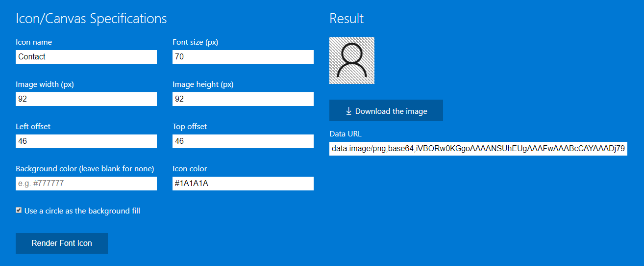Click the Icon/Canvas Specifications heading

click(91, 19)
